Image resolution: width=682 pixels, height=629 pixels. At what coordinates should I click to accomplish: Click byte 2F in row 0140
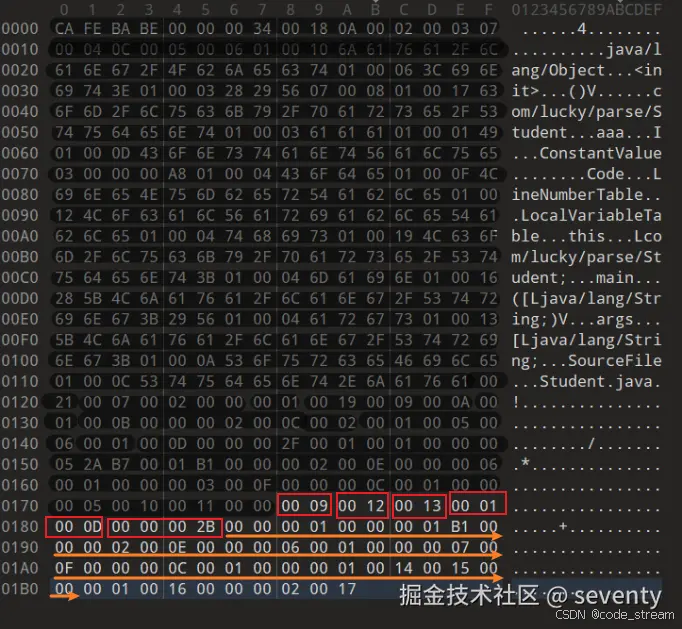click(x=291, y=444)
